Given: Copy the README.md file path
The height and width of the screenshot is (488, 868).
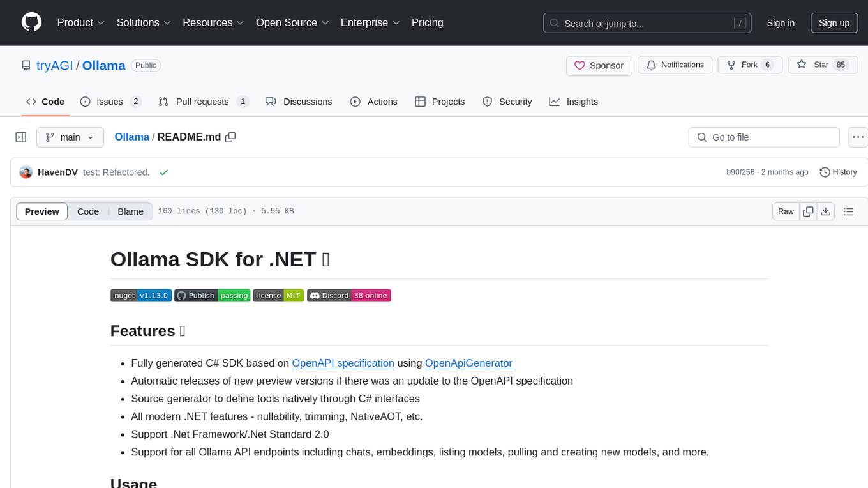Looking at the screenshot, I should click(x=231, y=137).
